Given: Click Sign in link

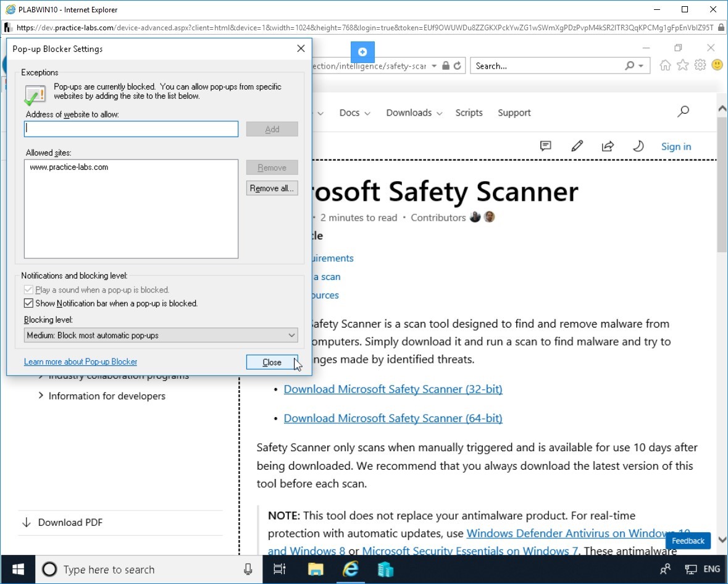Looking at the screenshot, I should click(x=676, y=146).
